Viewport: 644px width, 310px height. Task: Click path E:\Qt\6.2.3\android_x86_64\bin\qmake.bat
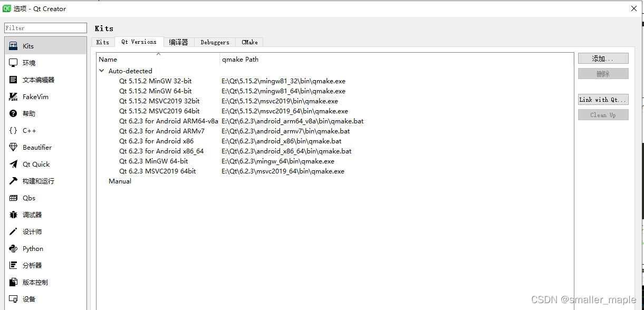(286, 151)
